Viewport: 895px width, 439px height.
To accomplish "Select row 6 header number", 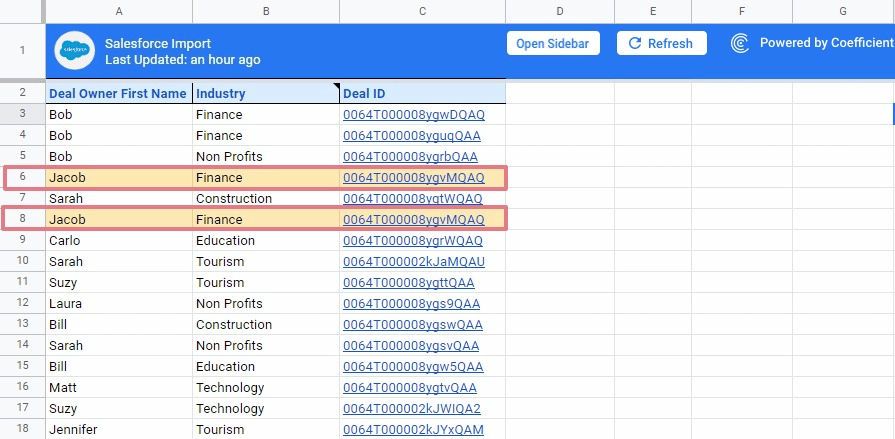I will coord(22,178).
